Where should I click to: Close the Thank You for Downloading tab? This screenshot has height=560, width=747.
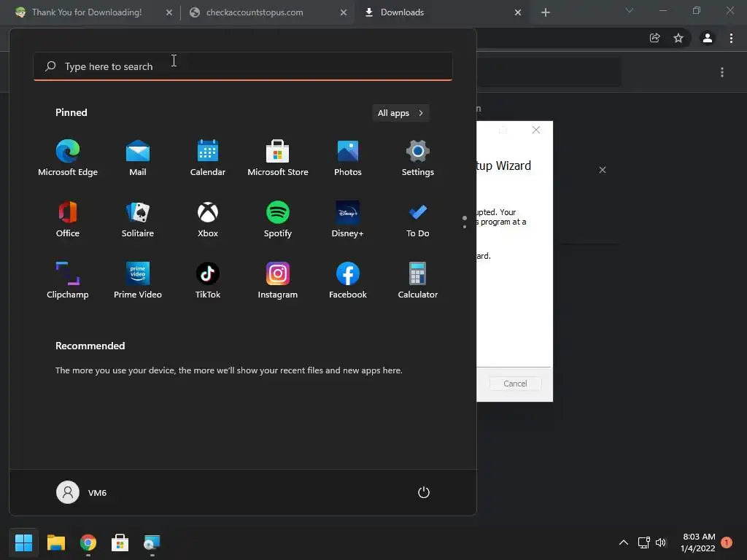pyautogui.click(x=169, y=12)
